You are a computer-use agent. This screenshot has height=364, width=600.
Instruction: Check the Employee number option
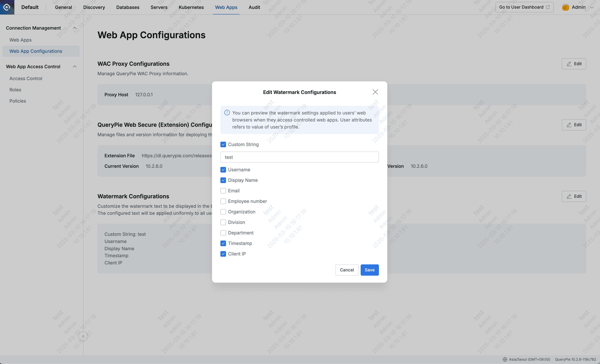coord(223,201)
